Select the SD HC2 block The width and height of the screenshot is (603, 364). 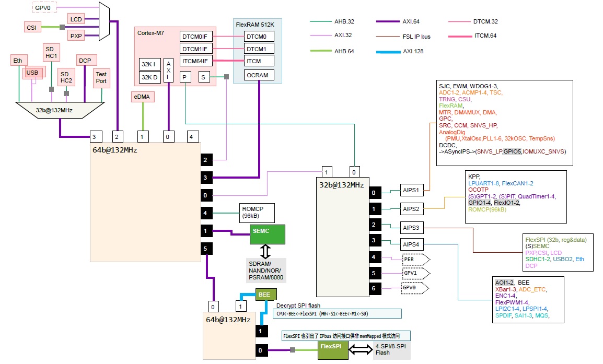(x=66, y=77)
